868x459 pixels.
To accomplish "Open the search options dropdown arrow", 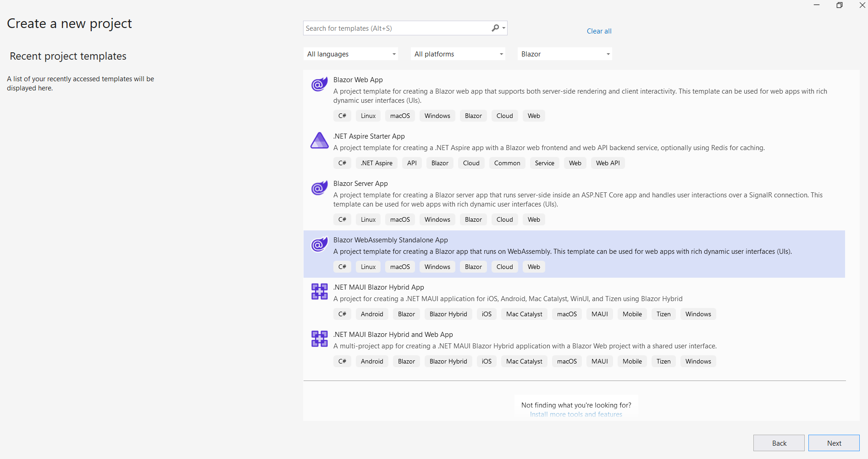I will [x=503, y=28].
